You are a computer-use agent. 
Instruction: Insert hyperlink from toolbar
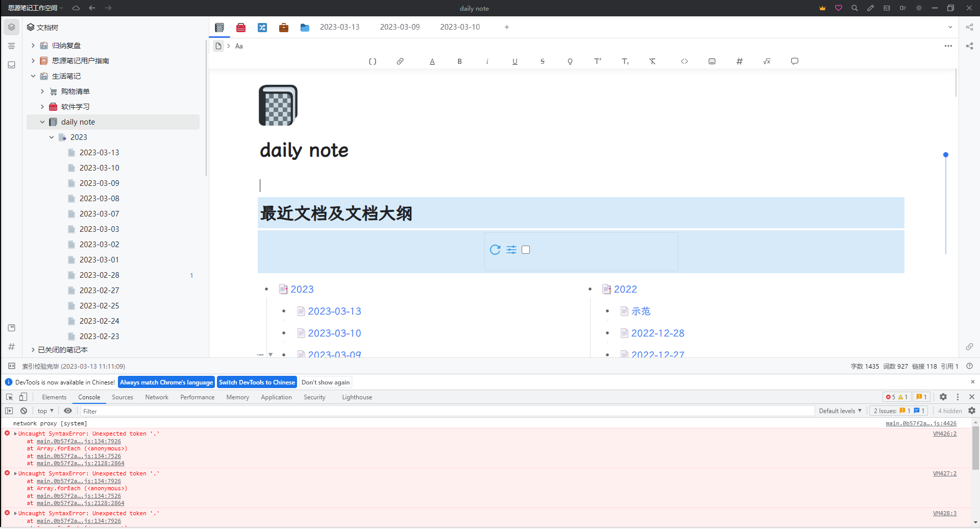tap(400, 61)
